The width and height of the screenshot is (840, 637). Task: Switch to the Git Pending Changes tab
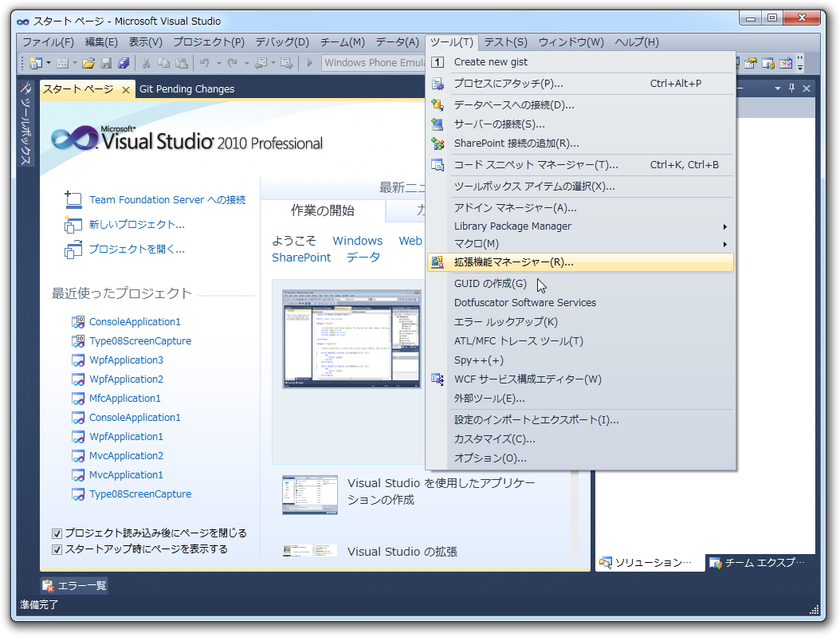(x=187, y=89)
